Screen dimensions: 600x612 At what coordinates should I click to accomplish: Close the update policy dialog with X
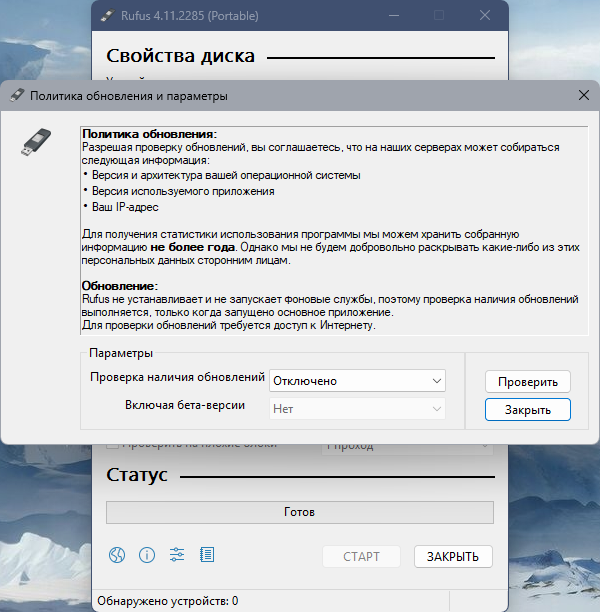(584, 95)
